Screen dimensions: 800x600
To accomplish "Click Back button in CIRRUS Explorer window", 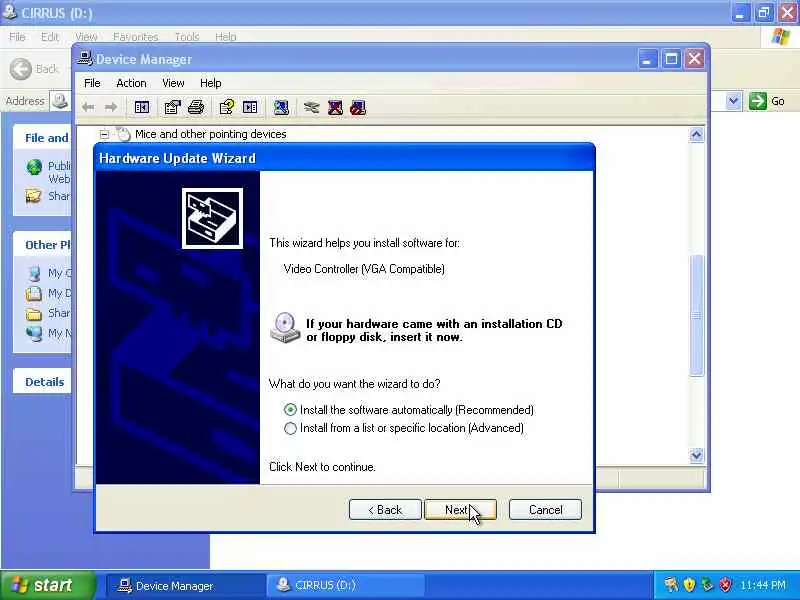I will tap(34, 69).
